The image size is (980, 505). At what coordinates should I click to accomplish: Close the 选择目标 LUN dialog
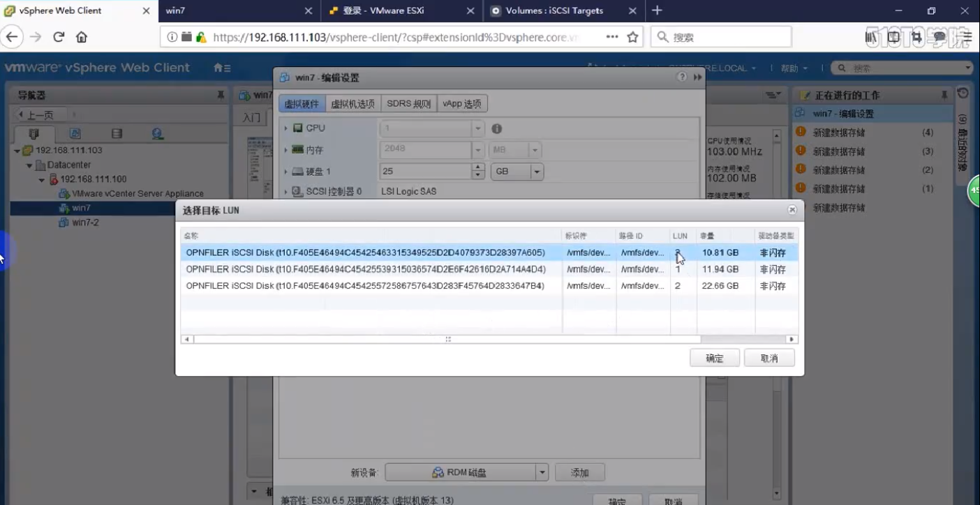click(x=792, y=209)
